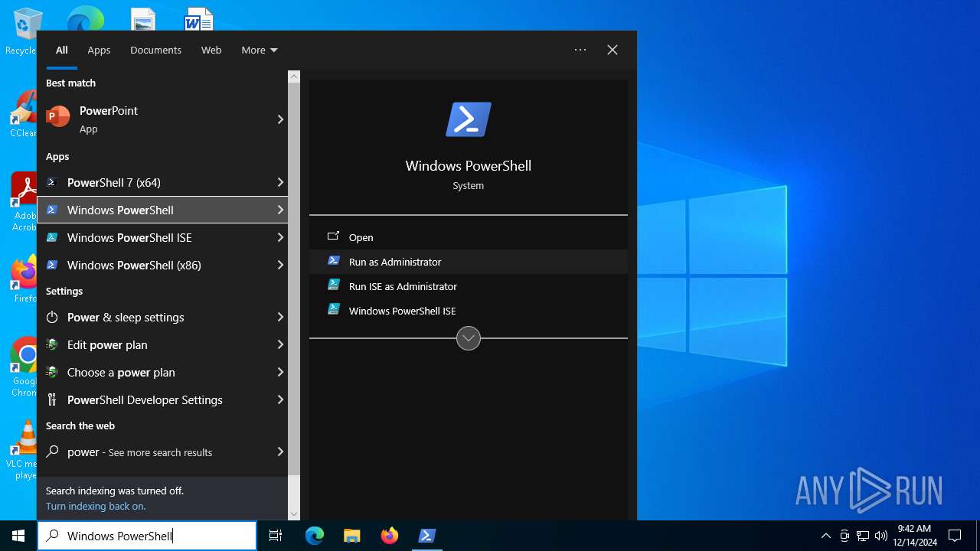The width and height of the screenshot is (980, 551).
Task: Click power See more search results
Action: click(162, 452)
